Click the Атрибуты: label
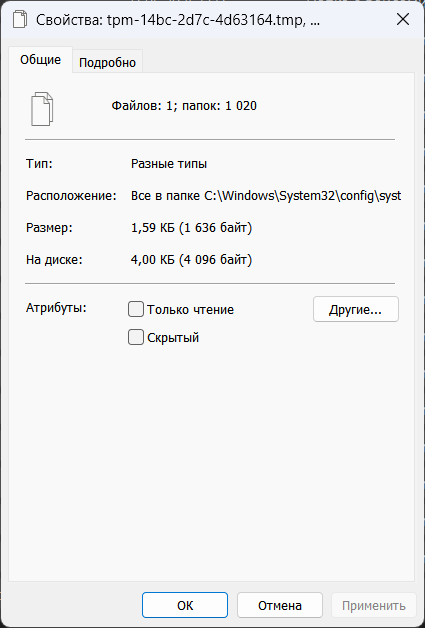425x628 pixels. (x=56, y=308)
